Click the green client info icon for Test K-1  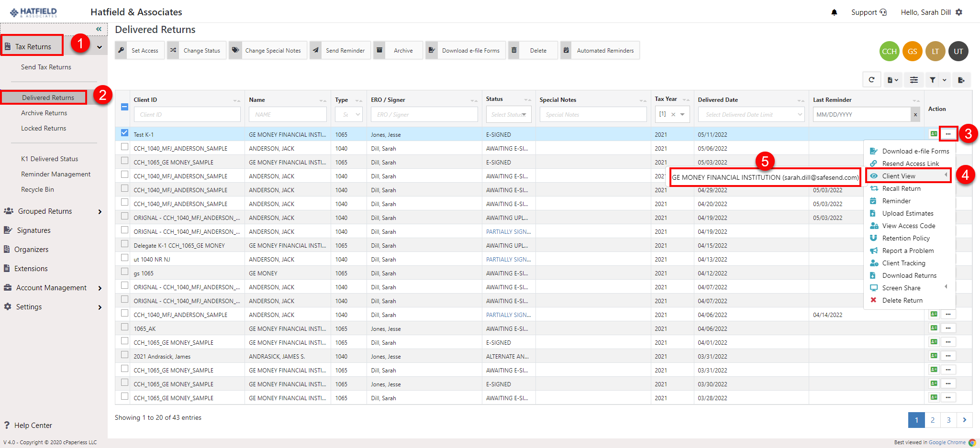point(934,134)
